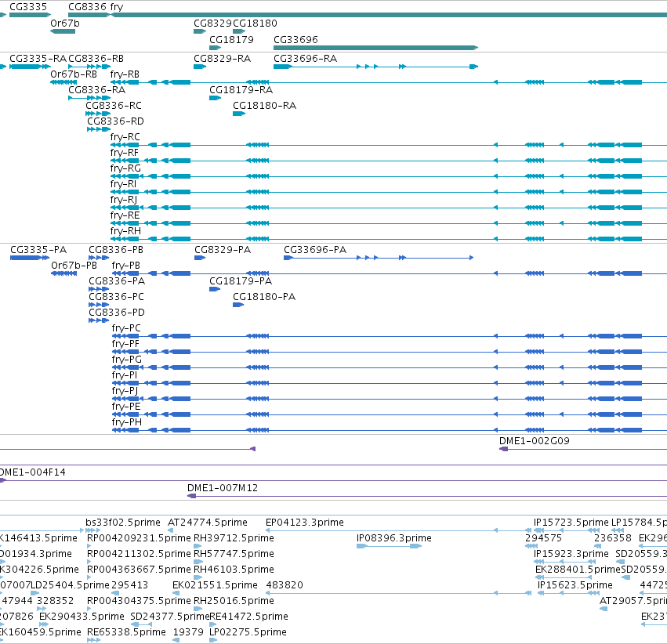Select the EP04123.3prime EST label
Screen dimensions: 667x644
305,523
